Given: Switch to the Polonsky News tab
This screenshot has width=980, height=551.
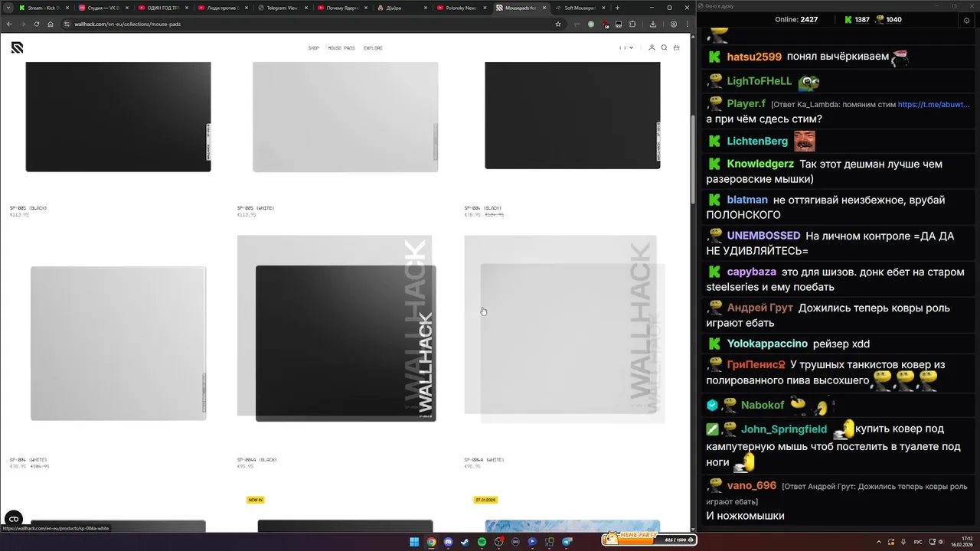Looking at the screenshot, I should click(462, 8).
